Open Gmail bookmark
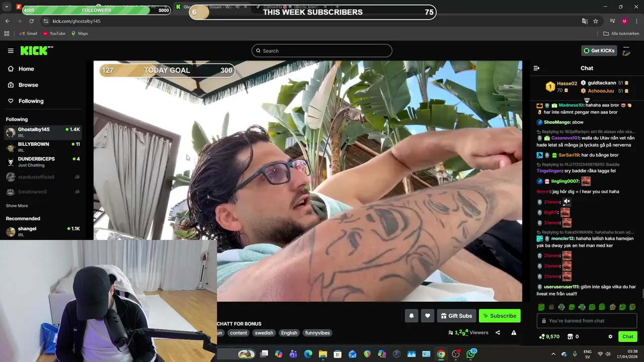Screen dimensions: 644x362 (28, 33)
